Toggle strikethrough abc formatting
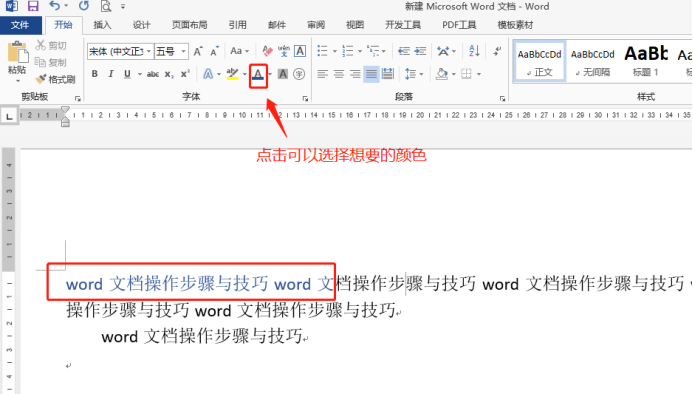 (x=153, y=74)
